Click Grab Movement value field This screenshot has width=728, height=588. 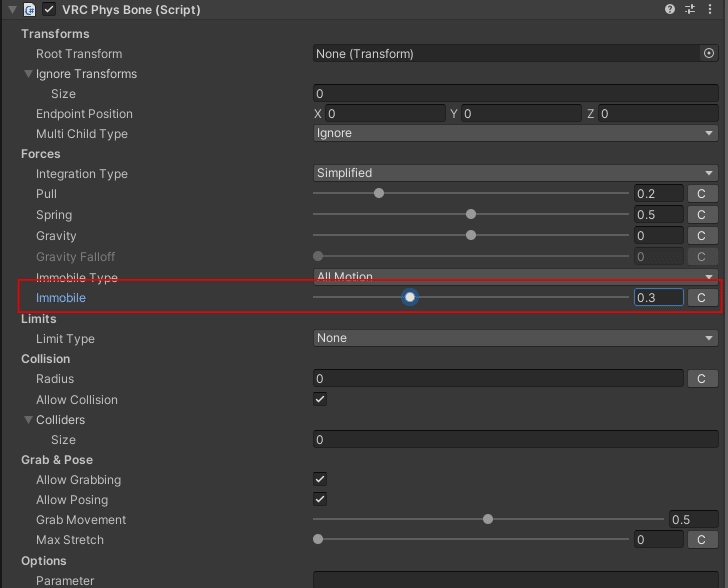click(x=694, y=519)
